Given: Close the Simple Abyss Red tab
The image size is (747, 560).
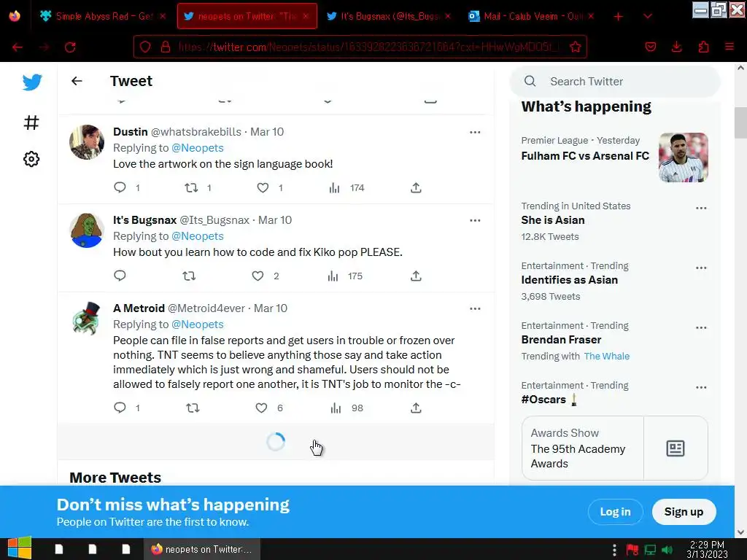Looking at the screenshot, I should point(163,16).
